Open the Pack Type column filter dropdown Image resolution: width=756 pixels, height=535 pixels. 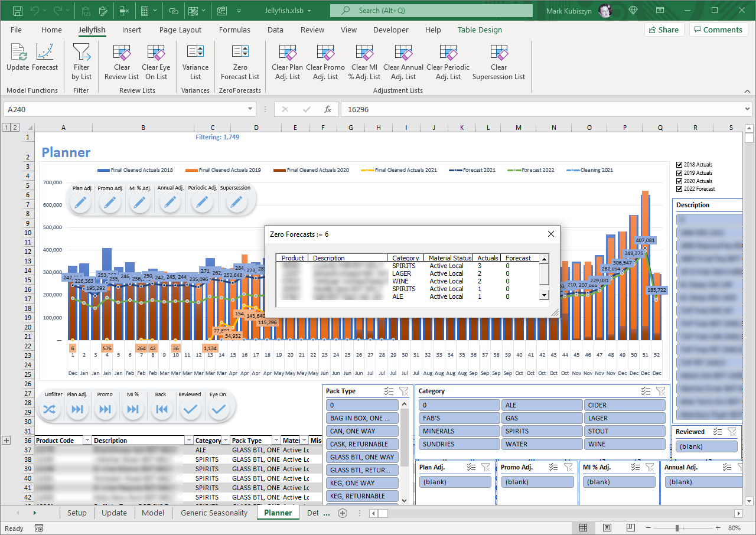coord(275,441)
